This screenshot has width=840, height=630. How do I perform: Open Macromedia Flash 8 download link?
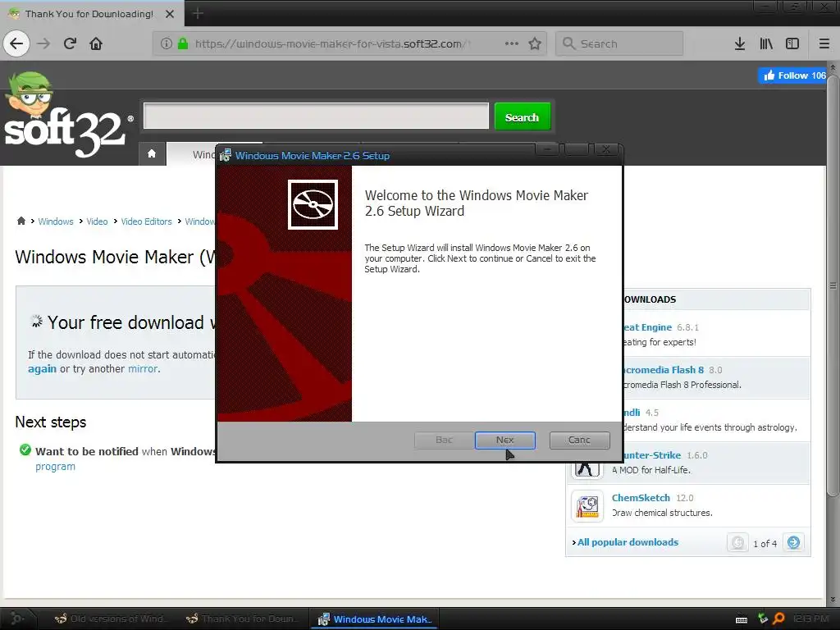[664, 370]
